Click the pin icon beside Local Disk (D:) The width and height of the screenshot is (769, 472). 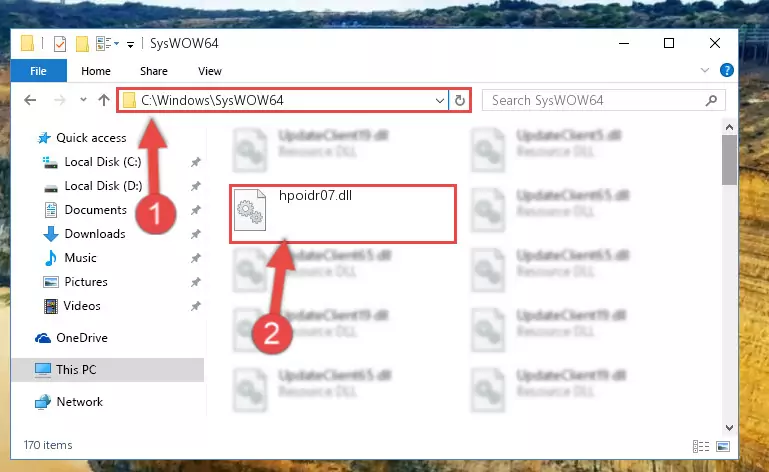[196, 186]
